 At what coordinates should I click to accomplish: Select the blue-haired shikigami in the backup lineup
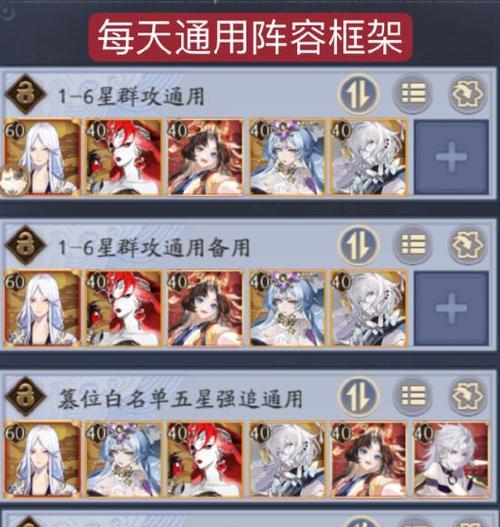(x=287, y=308)
